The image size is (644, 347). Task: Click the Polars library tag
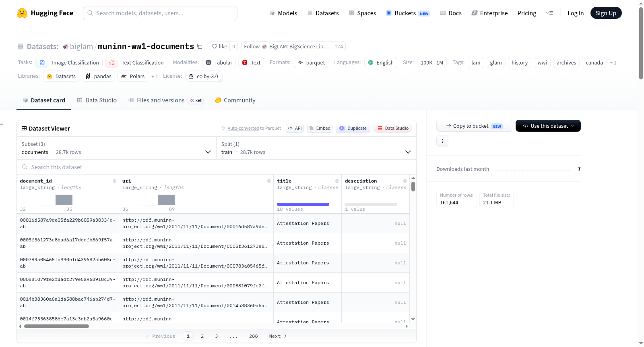(x=133, y=76)
